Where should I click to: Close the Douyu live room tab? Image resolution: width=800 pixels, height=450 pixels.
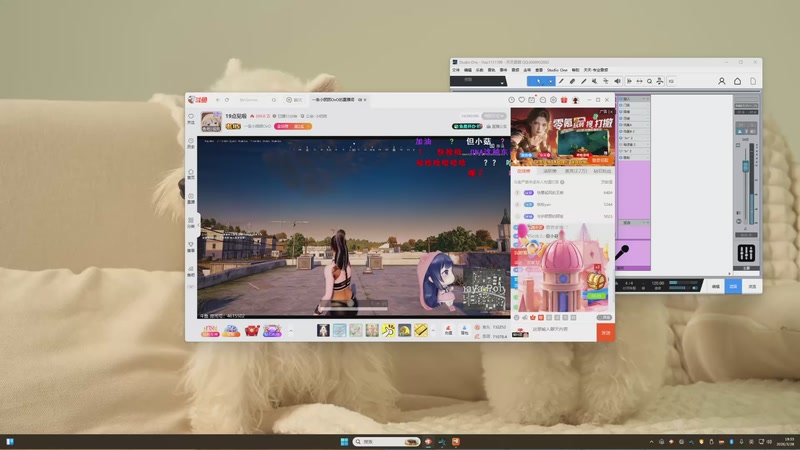click(365, 100)
